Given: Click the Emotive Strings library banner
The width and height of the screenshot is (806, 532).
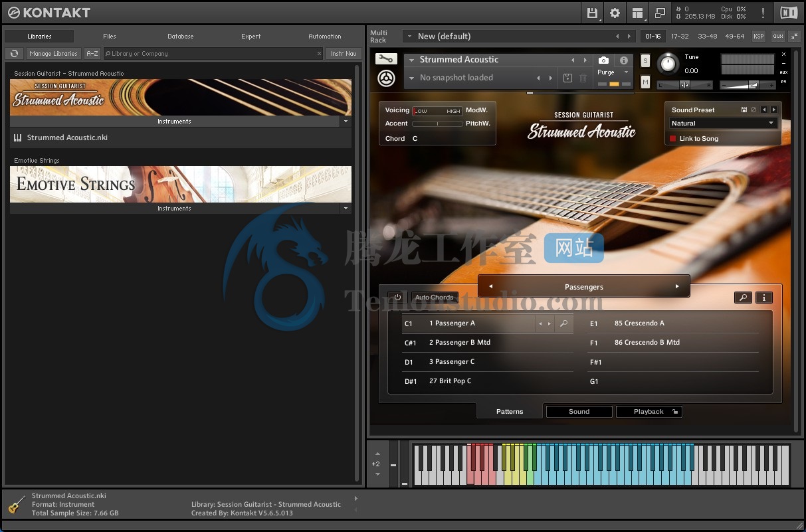Looking at the screenshot, I should point(181,184).
